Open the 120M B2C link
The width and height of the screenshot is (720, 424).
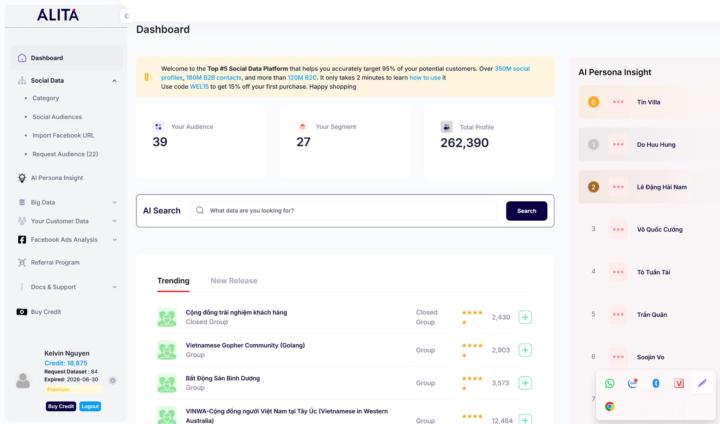coord(302,78)
